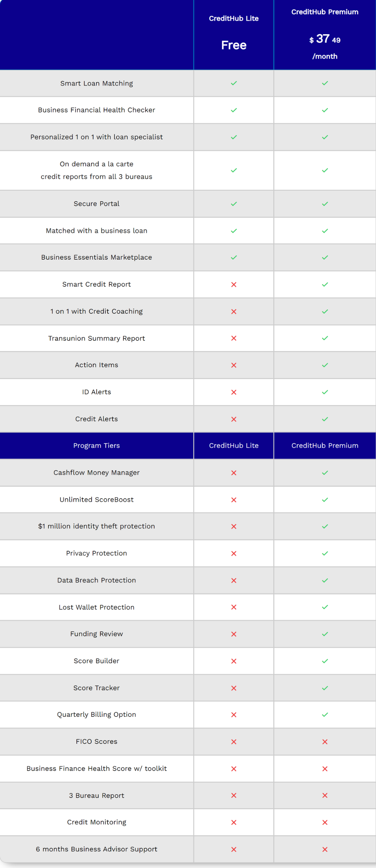Click Premium red X in FICO Scores row

click(325, 742)
